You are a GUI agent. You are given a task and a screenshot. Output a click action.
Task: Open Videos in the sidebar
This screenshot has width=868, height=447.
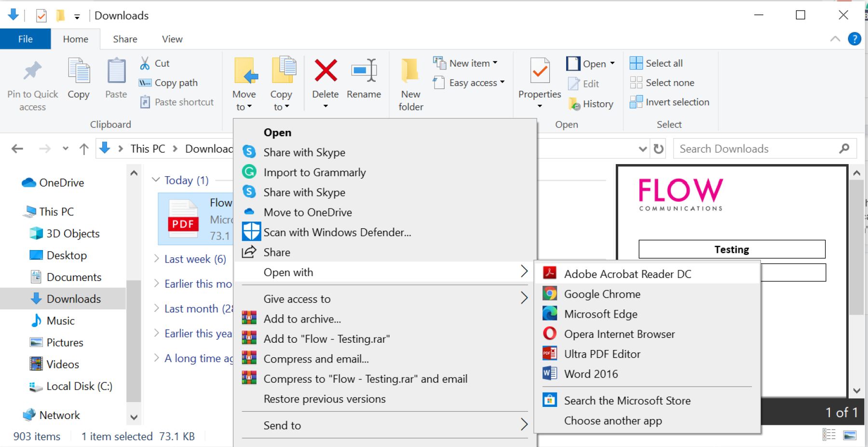coord(54,364)
